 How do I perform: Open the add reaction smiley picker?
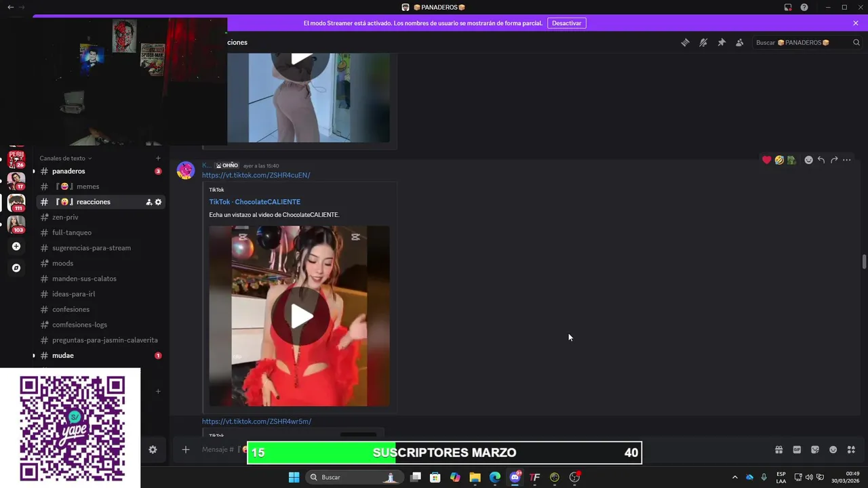(x=808, y=160)
